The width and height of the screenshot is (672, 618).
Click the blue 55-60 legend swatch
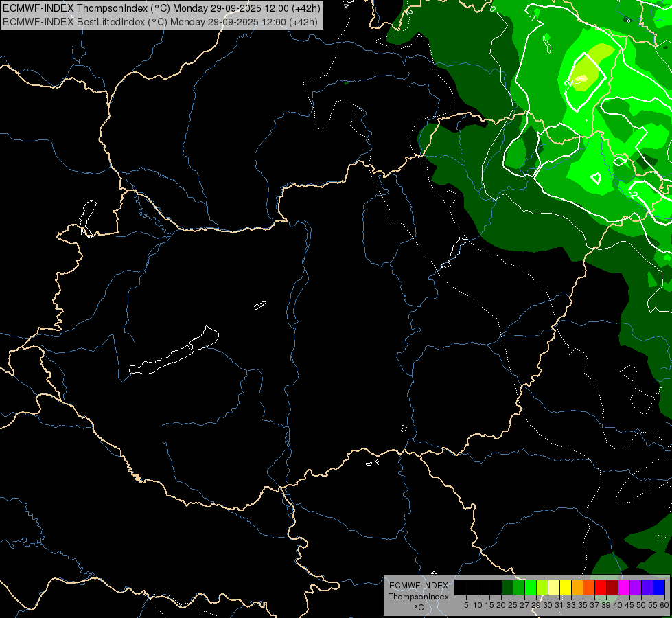659,587
